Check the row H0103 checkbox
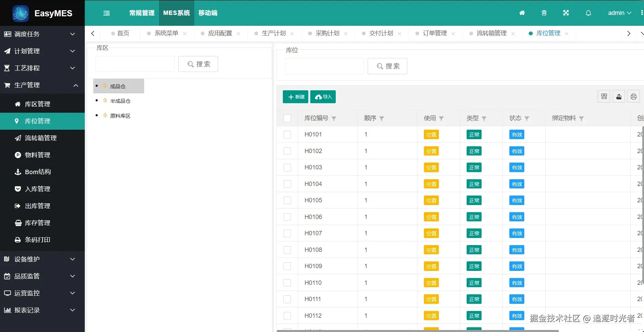 pyautogui.click(x=287, y=167)
